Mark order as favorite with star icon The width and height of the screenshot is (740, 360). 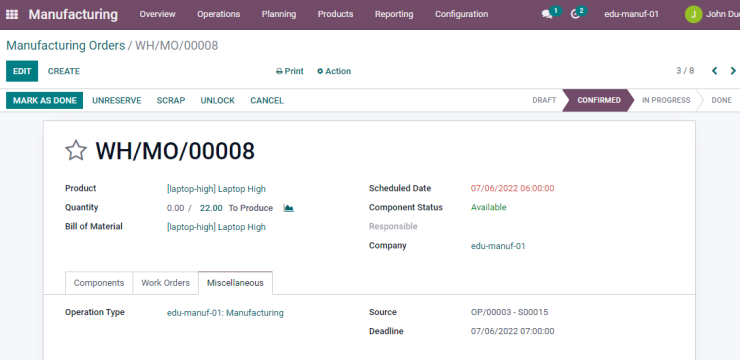coord(76,151)
